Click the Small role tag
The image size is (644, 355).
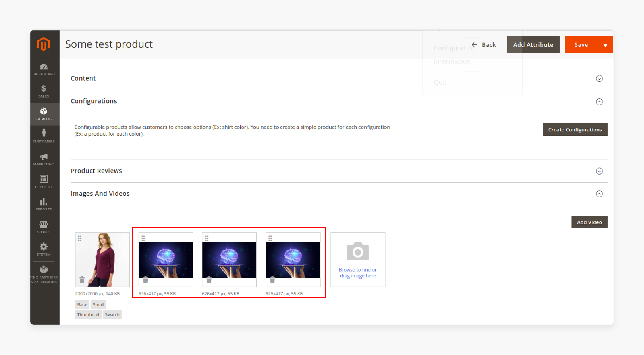(98, 305)
